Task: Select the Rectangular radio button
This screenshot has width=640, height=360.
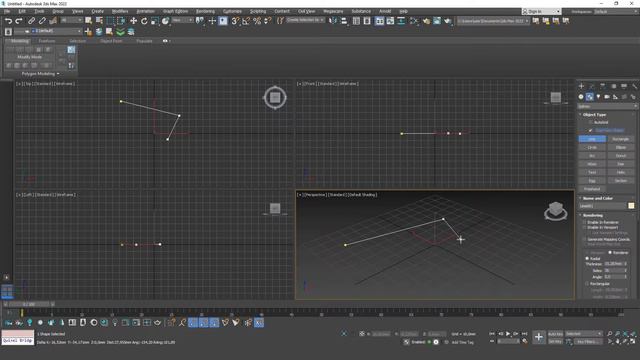Action: [587, 284]
